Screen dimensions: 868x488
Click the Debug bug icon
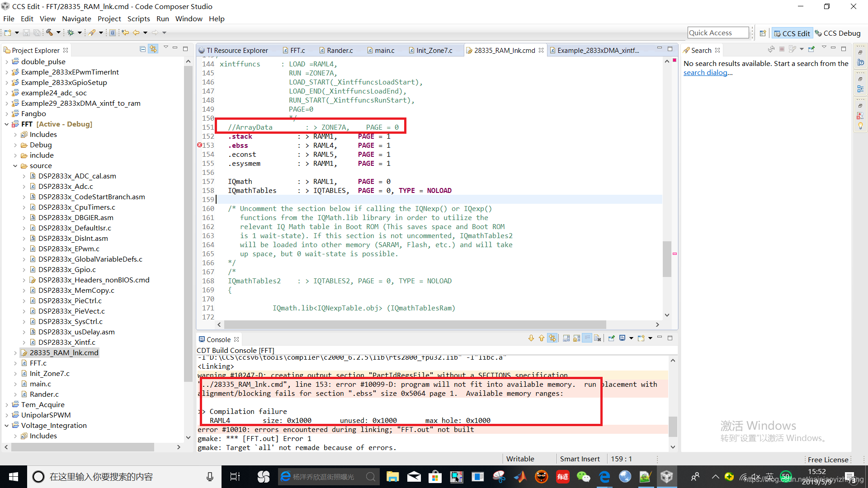(x=71, y=33)
